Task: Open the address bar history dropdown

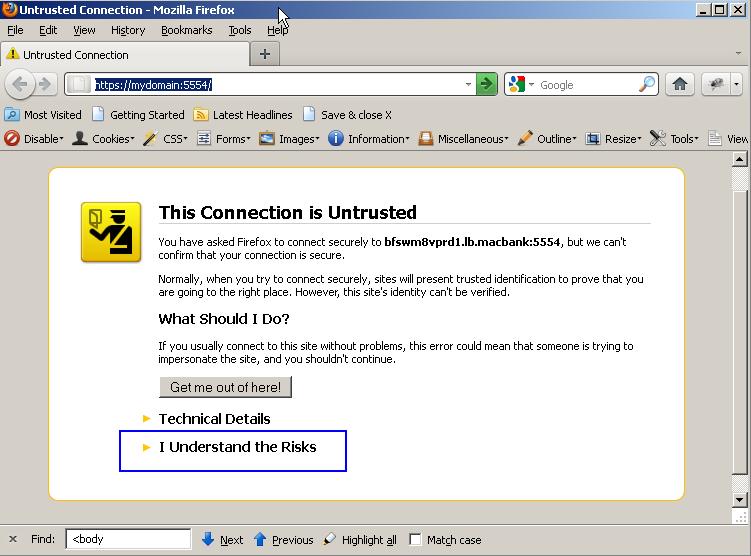Action: [468, 84]
